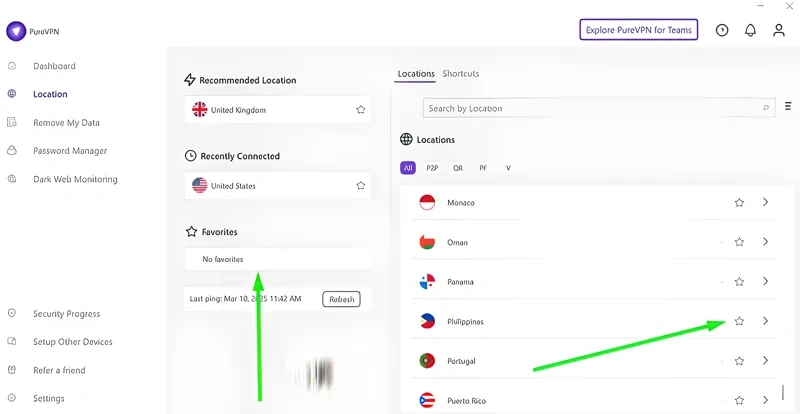Click the Puerto Rico flag icon
The height and width of the screenshot is (414, 800).
click(427, 400)
